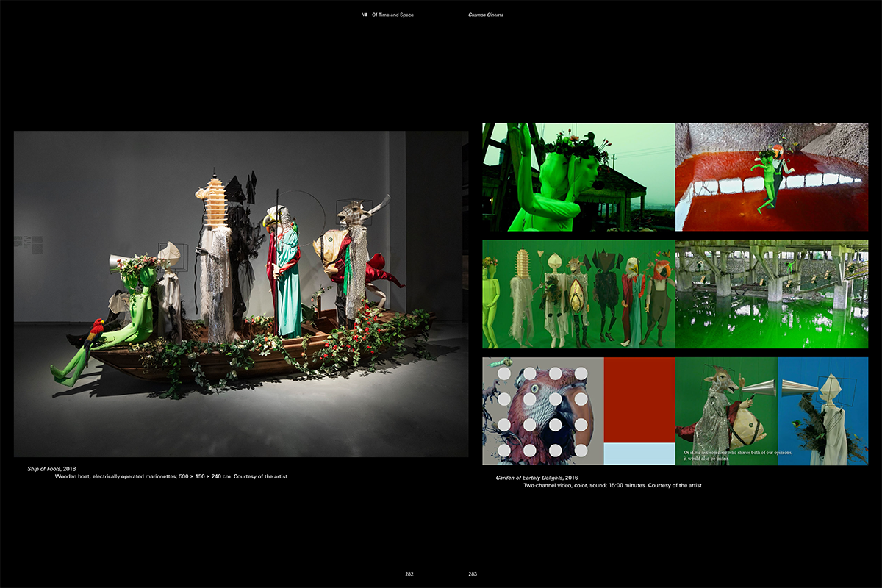Viewport: 882px width, 588px height.
Task: Click the subtitle text in the video still
Action: [737, 455]
